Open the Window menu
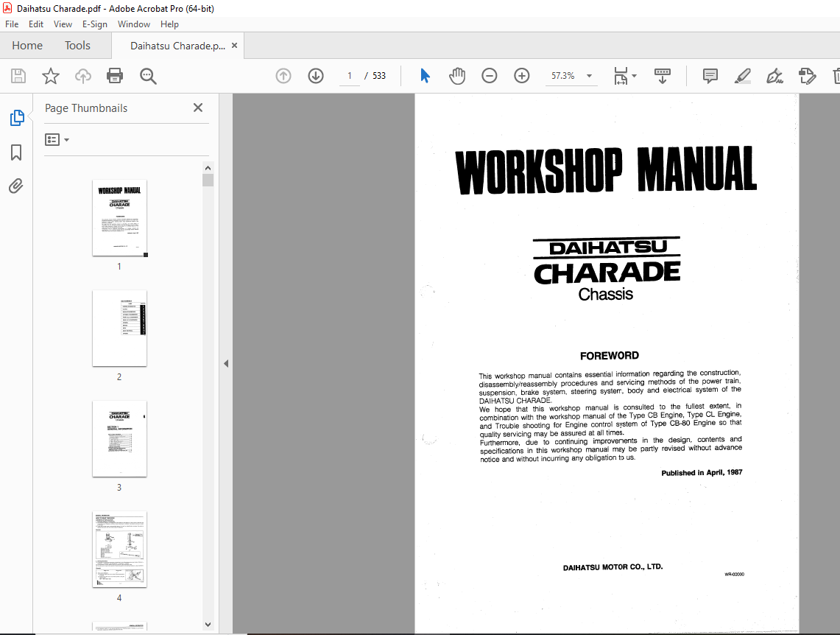 pyautogui.click(x=134, y=24)
